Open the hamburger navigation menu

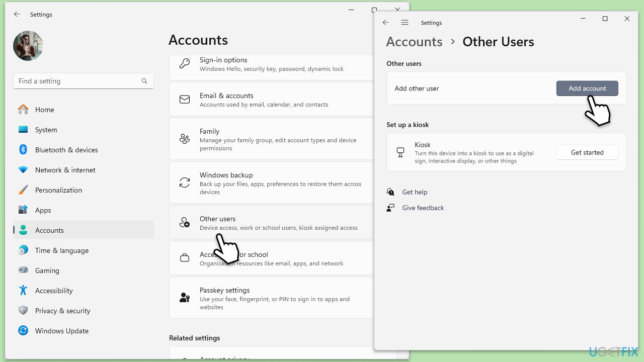[x=405, y=23]
